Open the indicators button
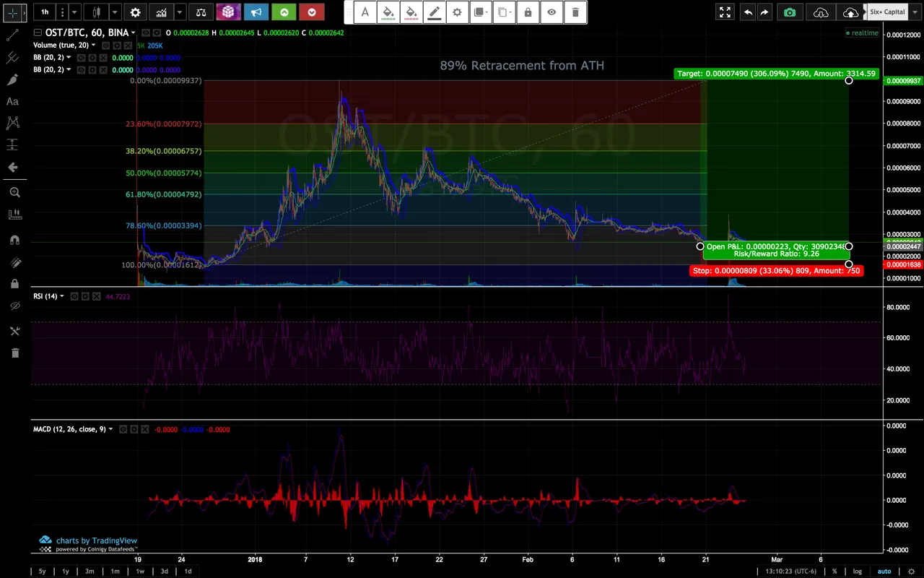The width and height of the screenshot is (924, 578). pyautogui.click(x=161, y=12)
